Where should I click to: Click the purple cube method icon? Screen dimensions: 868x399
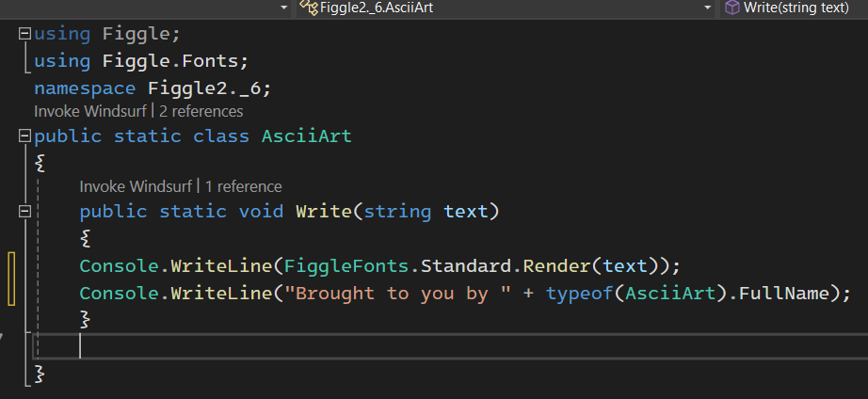click(x=732, y=8)
